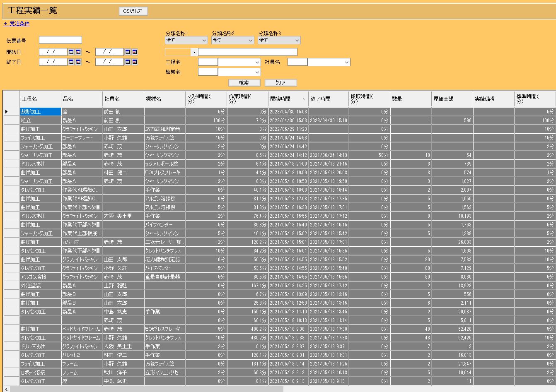Image resolution: width=556 pixels, height=392 pixels.
Task: Open blue calendar picker for 終了日 to-date
Action: pyautogui.click(x=128, y=62)
